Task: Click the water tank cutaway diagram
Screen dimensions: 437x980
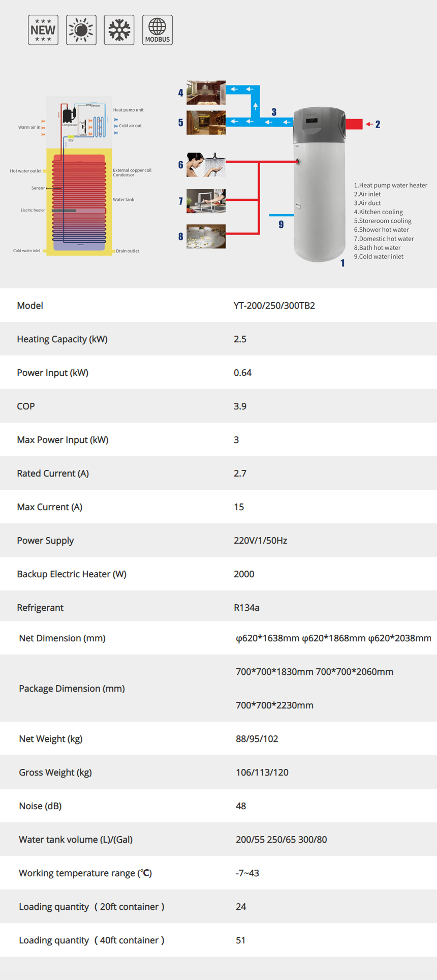Action: pos(79,175)
